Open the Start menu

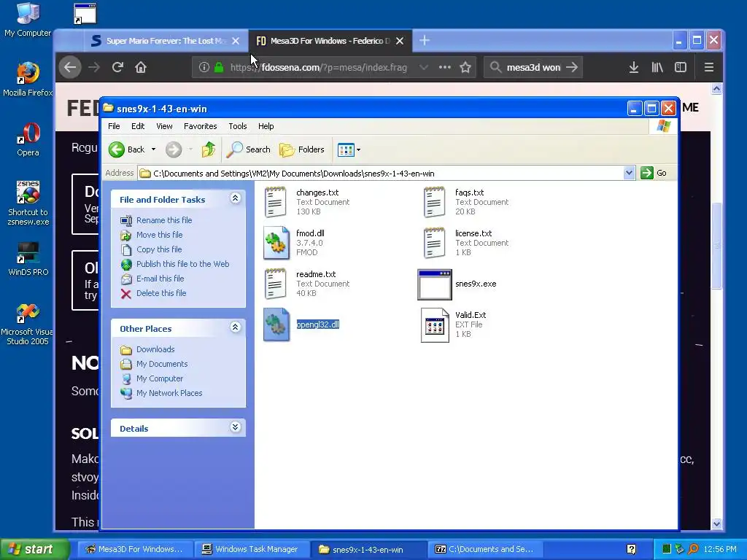[34, 549]
